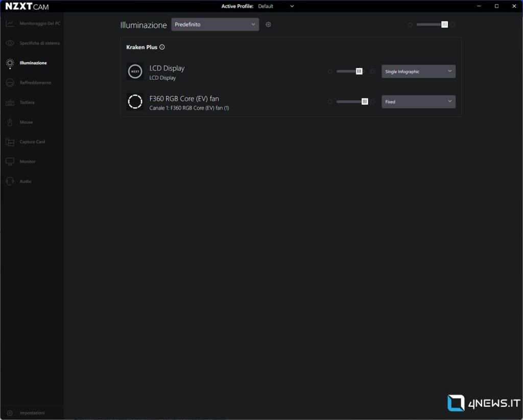This screenshot has height=420, width=523.
Task: Click the gear icon beside Predefinito dropdown
Action: click(268, 25)
